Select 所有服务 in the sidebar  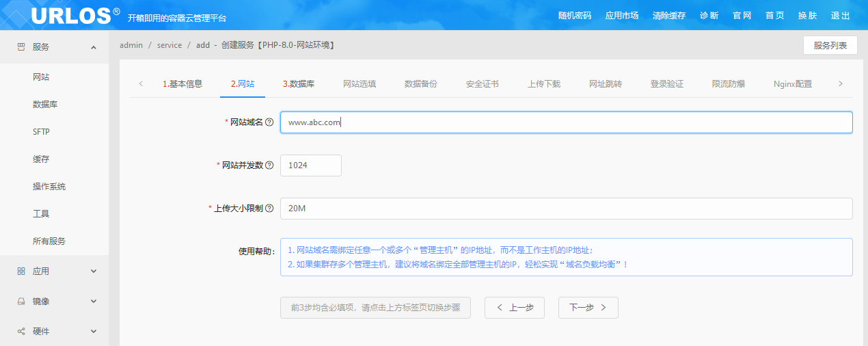49,241
